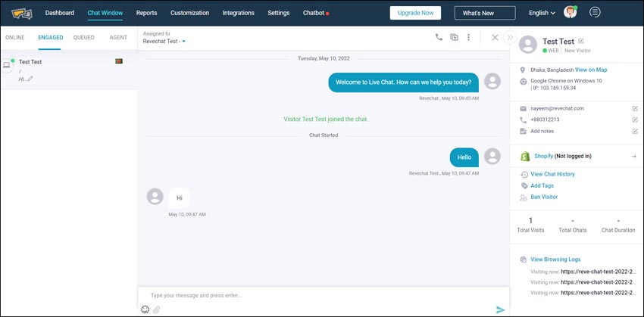Open the Reports menu
This screenshot has height=317, width=644.
[146, 13]
